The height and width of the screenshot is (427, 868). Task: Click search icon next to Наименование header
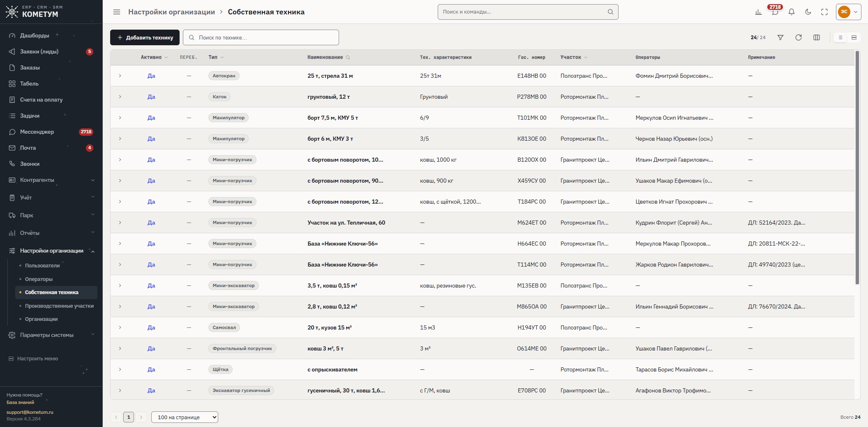[348, 58]
